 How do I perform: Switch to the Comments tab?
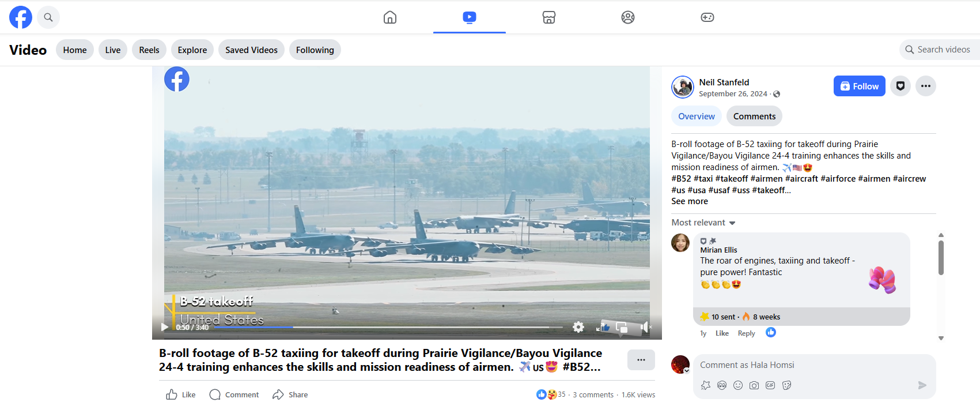click(754, 116)
